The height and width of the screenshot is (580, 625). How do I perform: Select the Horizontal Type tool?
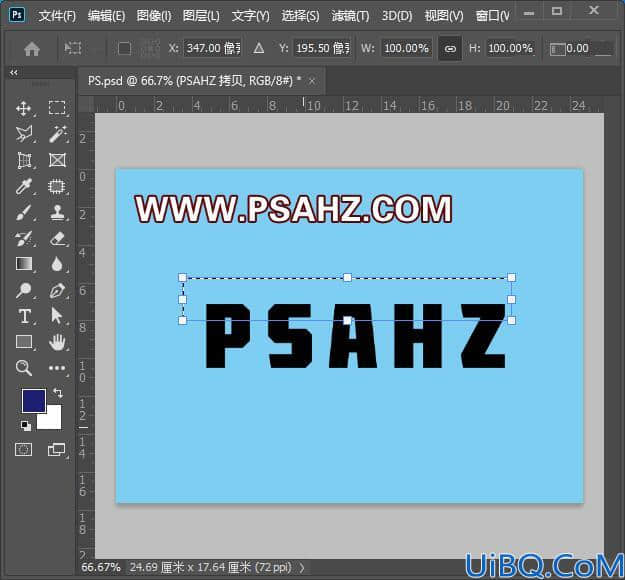click(24, 316)
